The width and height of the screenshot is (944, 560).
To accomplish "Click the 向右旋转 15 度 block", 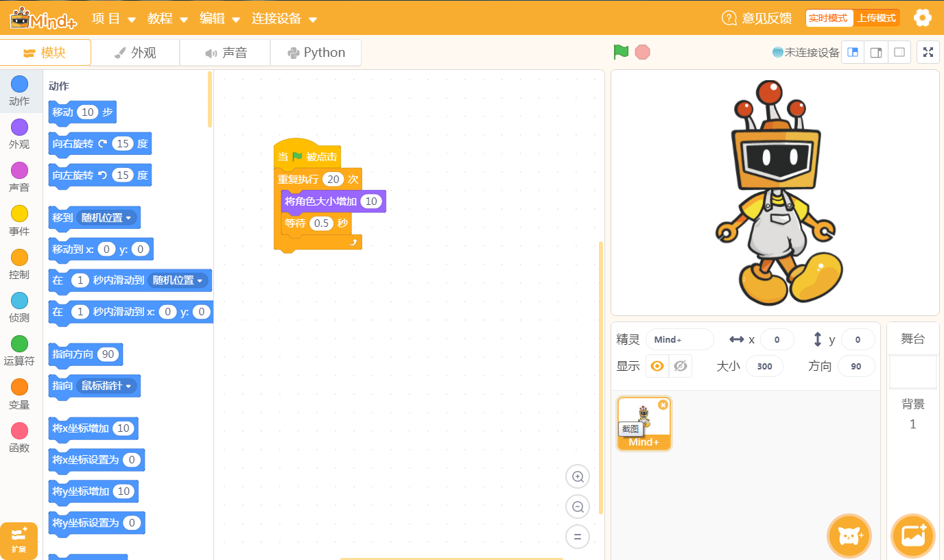I will 100,144.
